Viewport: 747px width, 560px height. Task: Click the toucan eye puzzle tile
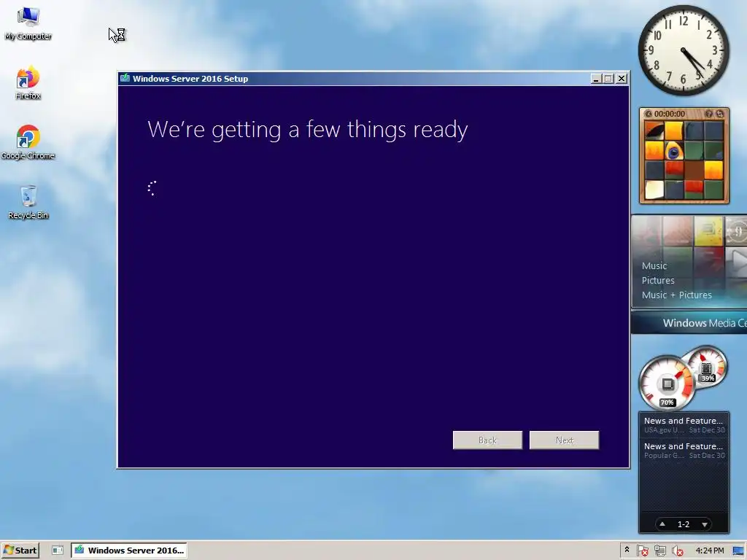[673, 151]
